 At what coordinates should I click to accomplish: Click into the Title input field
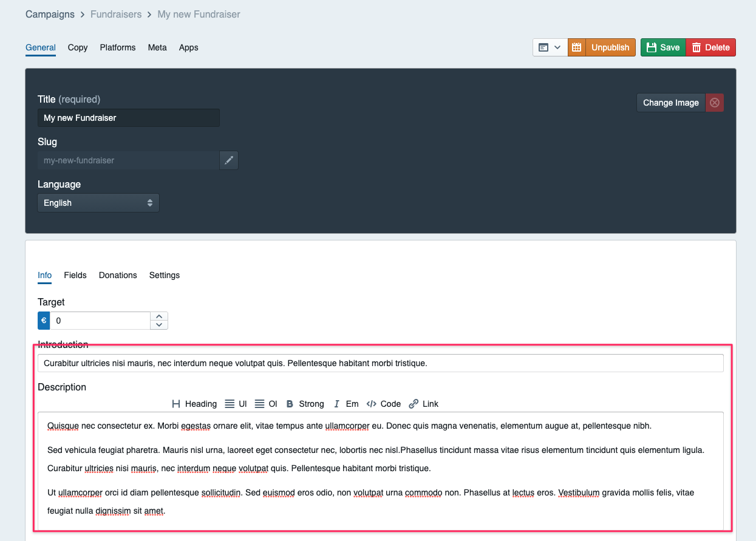pyautogui.click(x=128, y=118)
